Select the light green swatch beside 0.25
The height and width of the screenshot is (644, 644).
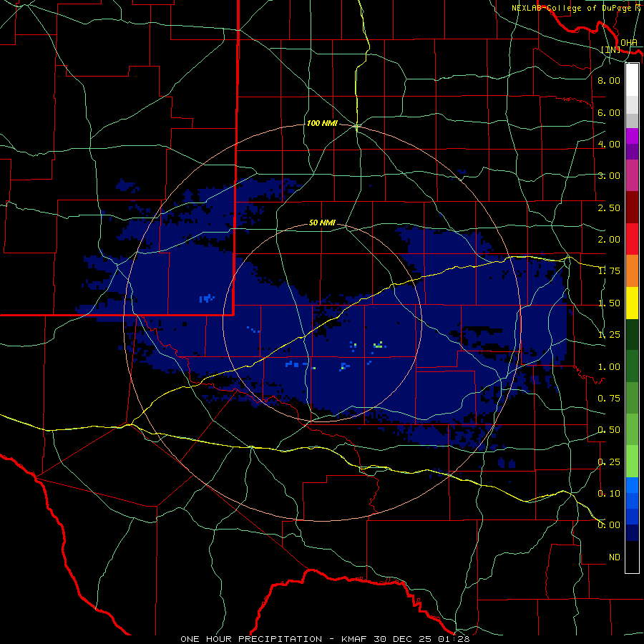(632, 462)
